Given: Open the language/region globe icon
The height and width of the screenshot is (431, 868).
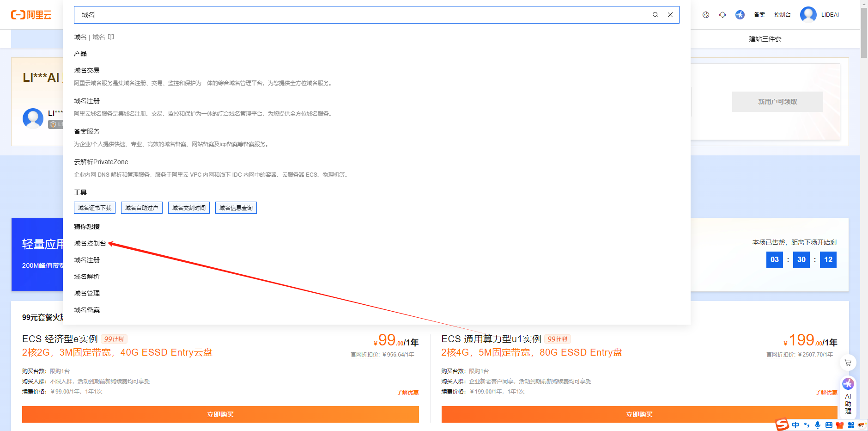Looking at the screenshot, I should coord(706,14).
